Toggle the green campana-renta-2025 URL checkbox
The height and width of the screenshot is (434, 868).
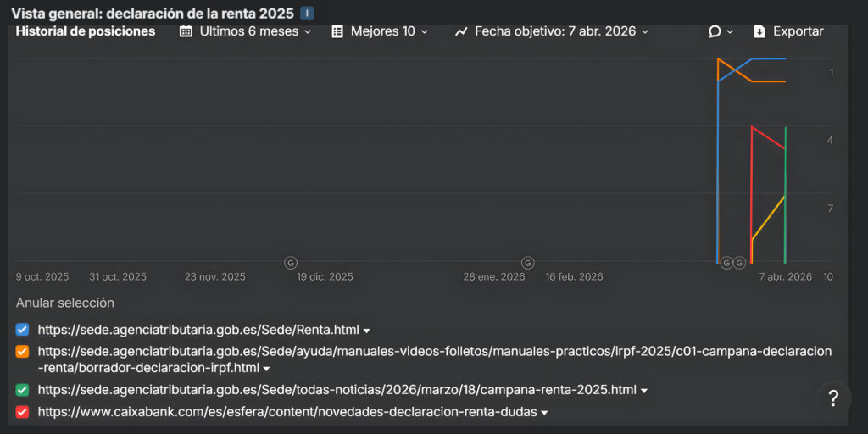pyautogui.click(x=23, y=390)
